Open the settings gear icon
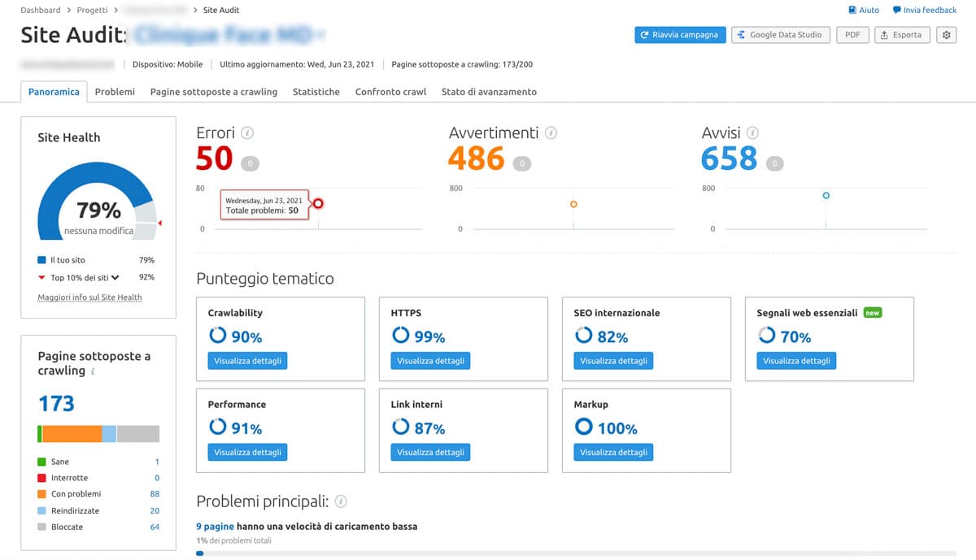 coord(946,35)
